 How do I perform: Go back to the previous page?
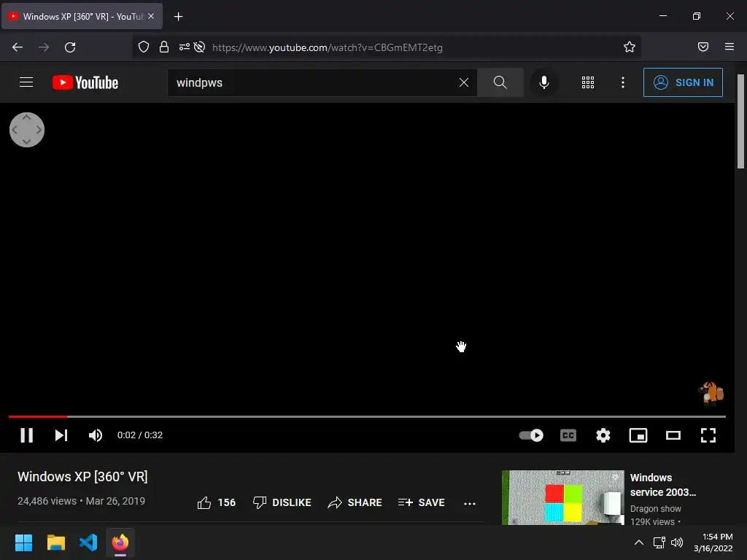(x=18, y=47)
